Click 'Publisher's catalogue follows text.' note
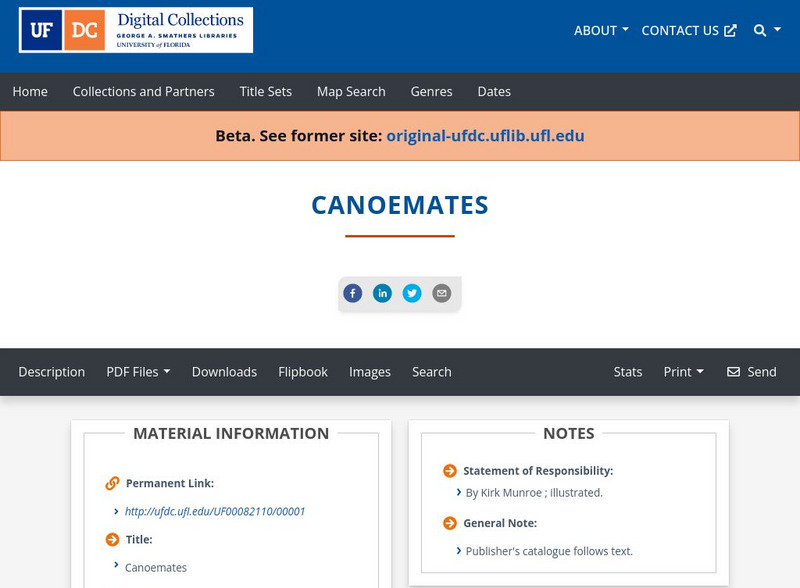 click(x=549, y=551)
